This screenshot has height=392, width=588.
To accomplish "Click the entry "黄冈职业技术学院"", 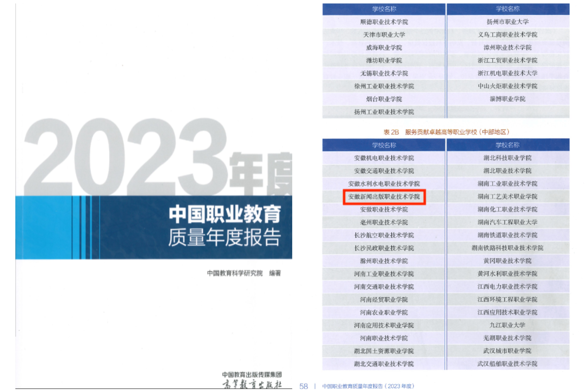I will [507, 261].
